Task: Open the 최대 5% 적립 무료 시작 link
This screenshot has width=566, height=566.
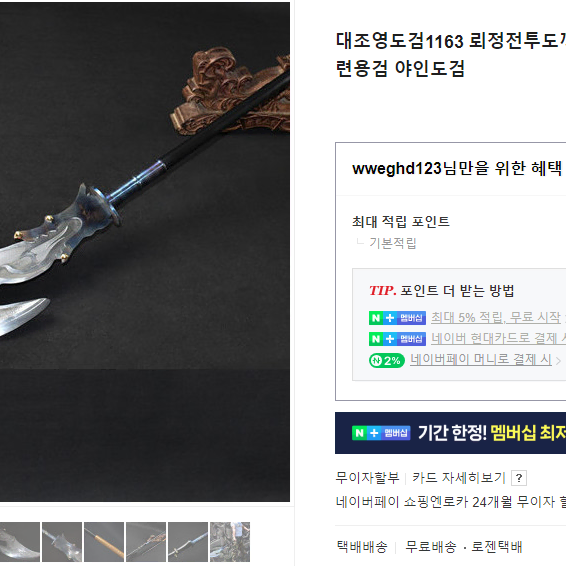Action: 498,318
